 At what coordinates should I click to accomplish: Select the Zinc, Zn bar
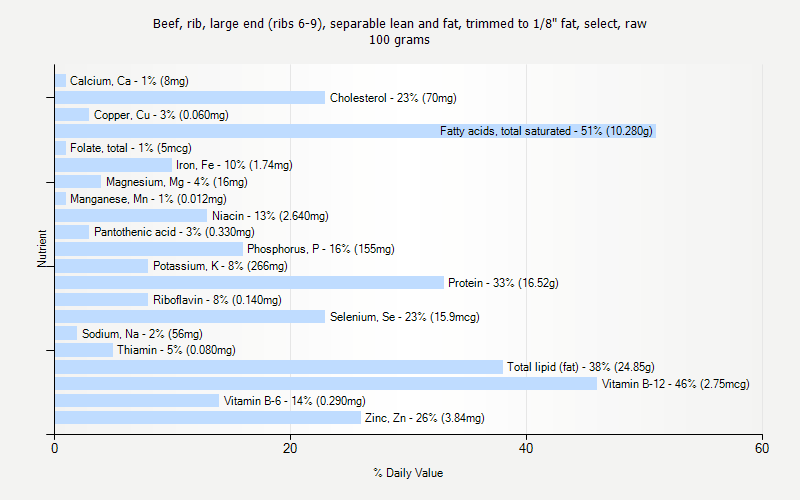(207, 418)
